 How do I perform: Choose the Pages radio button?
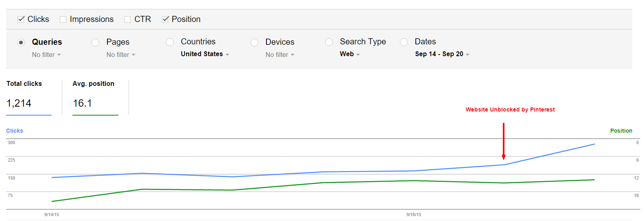point(96,42)
